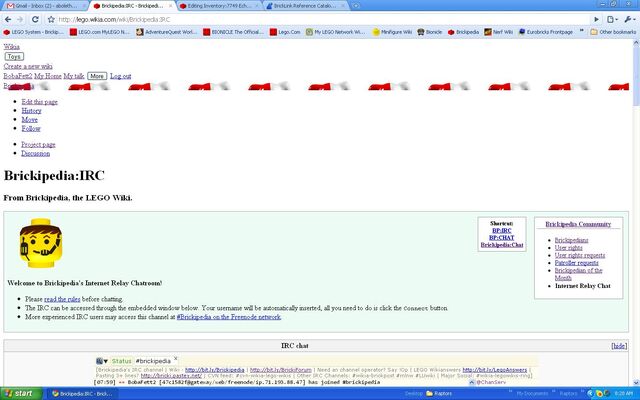
Task: Follow this page via Follow link
Action: 31,129
